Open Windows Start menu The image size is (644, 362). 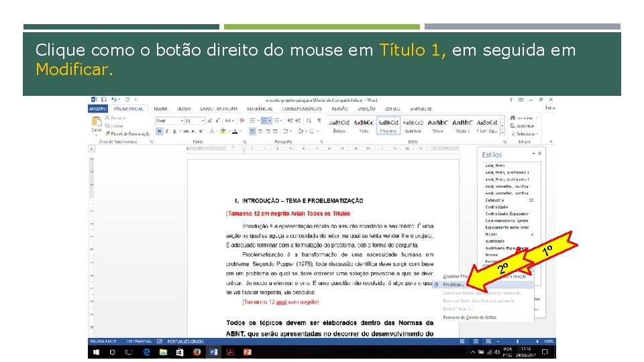point(96,352)
